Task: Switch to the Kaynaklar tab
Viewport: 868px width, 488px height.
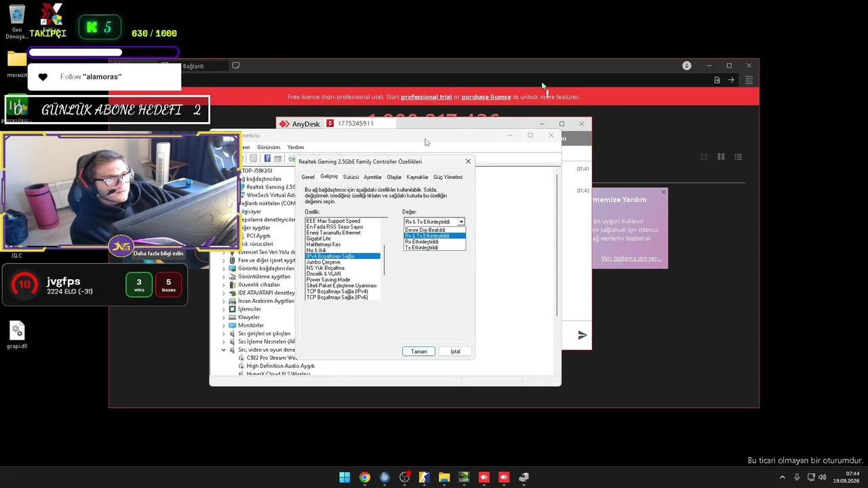Action: tap(417, 177)
